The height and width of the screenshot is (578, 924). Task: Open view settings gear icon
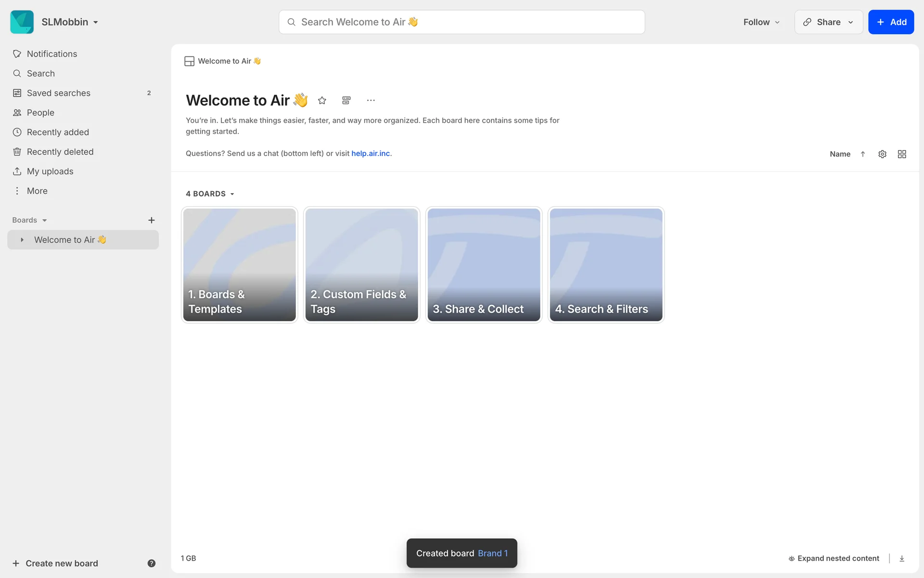pyautogui.click(x=882, y=154)
